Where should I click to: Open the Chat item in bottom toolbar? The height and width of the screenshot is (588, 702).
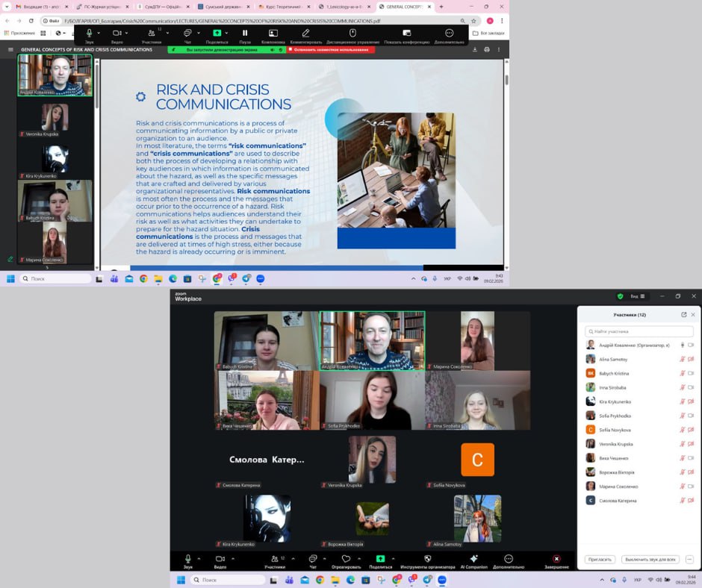313,559
